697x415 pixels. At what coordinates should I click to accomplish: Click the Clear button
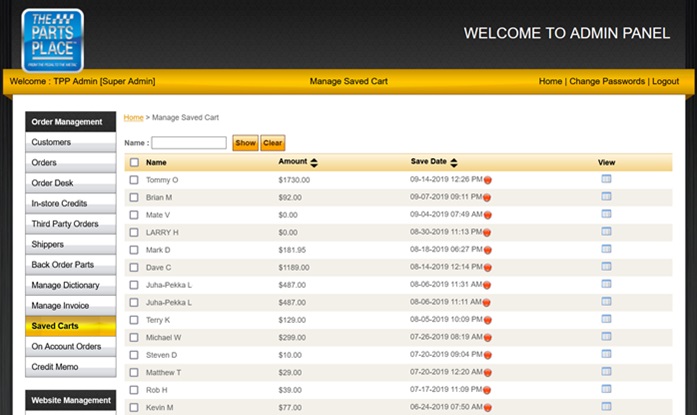[273, 143]
